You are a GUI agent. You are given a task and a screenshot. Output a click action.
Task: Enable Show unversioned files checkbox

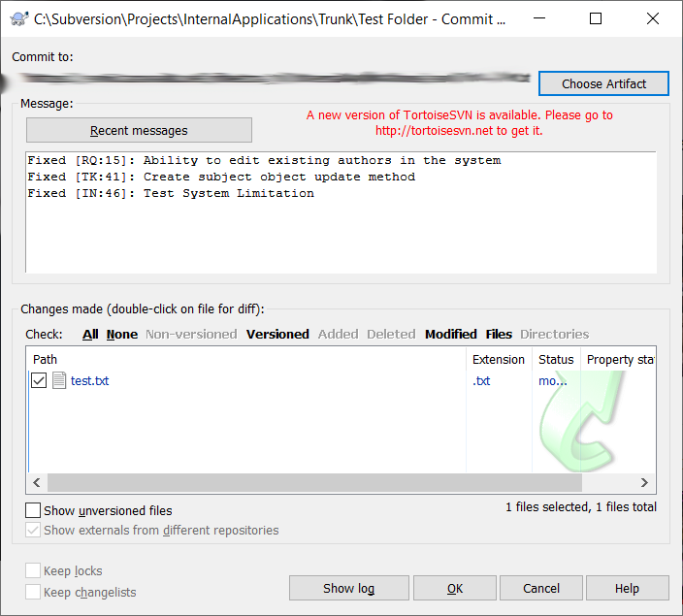(x=34, y=510)
